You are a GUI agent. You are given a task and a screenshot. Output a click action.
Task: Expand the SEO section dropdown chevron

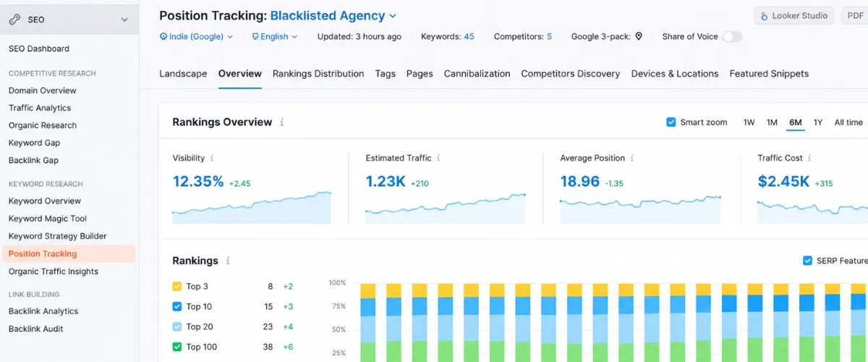(124, 20)
